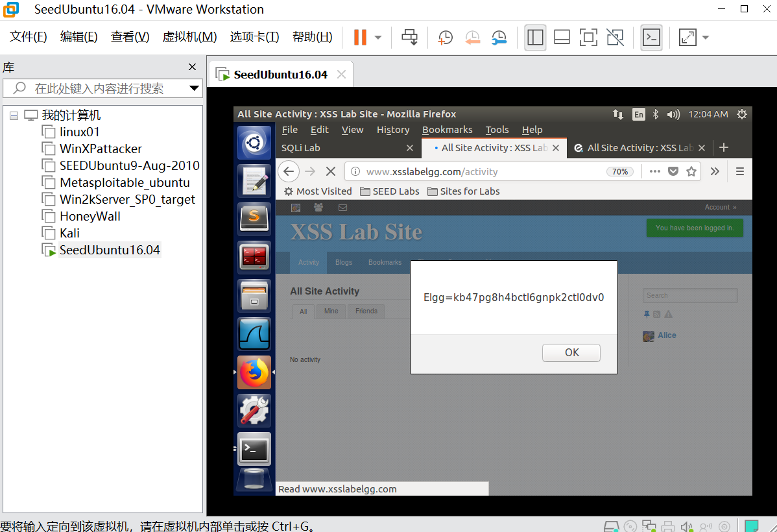The height and width of the screenshot is (532, 777).
Task: Open the Firefox hamburger menu
Action: [740, 171]
